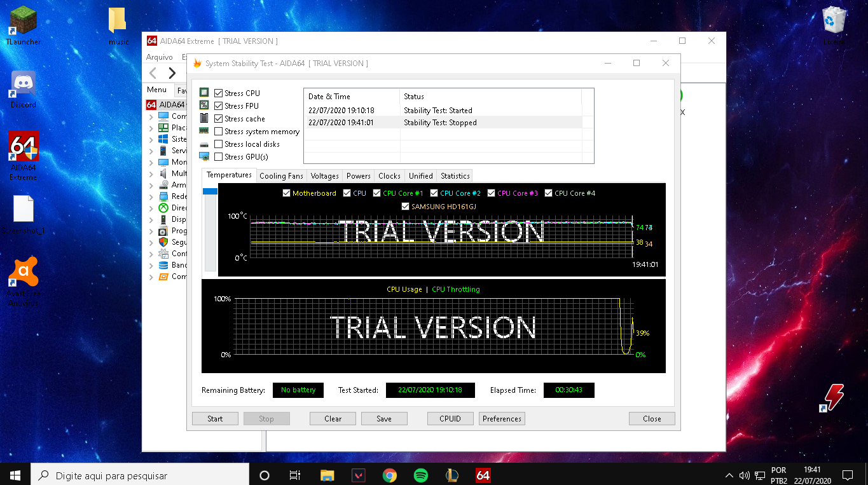Toggle the CPU Core #3 graph checkbox

coord(492,193)
